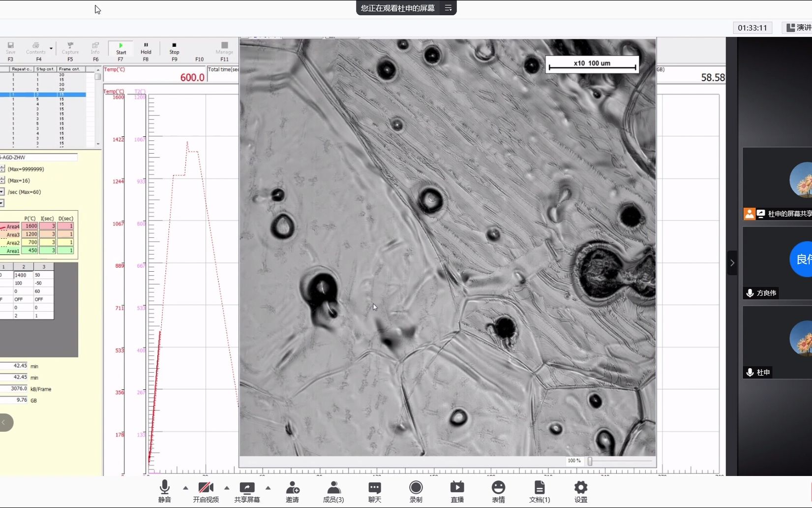Click the Area4 color legend label
Image resolution: width=812 pixels, height=508 pixels.
point(10,226)
